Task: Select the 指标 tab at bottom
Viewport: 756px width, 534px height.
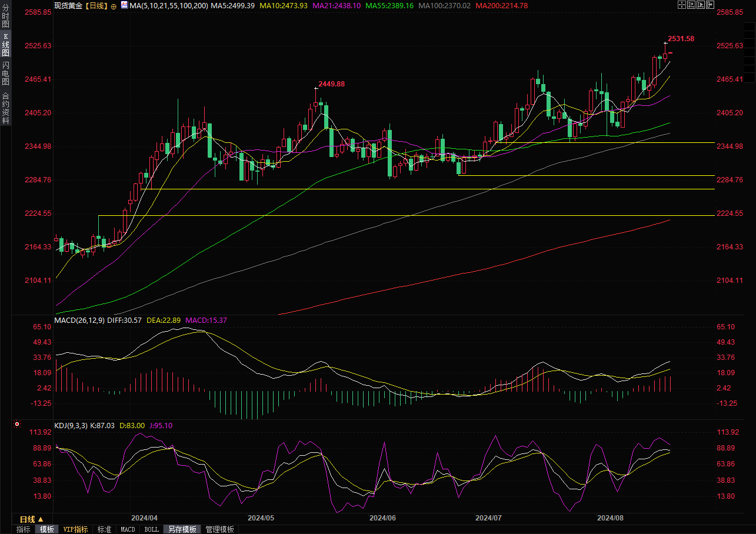Action: (x=24, y=529)
